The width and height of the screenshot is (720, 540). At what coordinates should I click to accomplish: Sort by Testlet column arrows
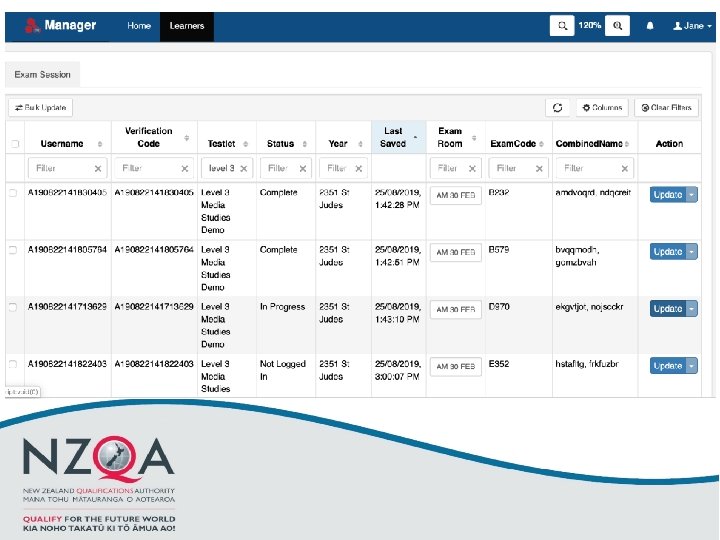click(246, 144)
